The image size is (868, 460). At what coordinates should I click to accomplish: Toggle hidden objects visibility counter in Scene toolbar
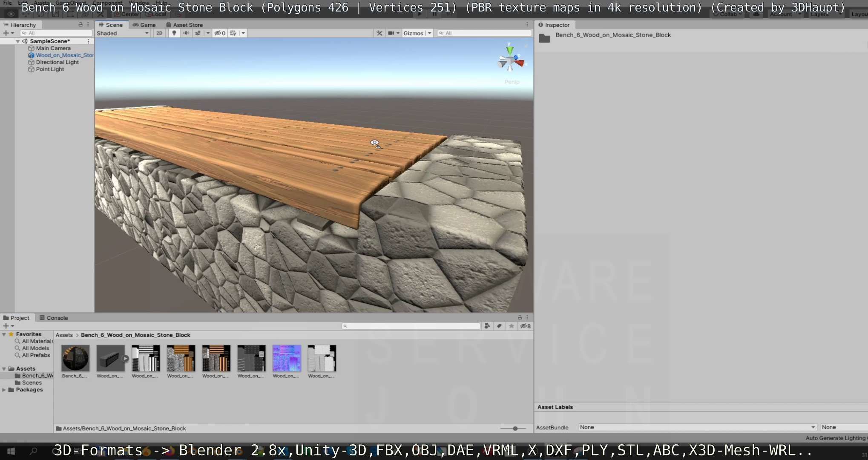click(x=219, y=33)
